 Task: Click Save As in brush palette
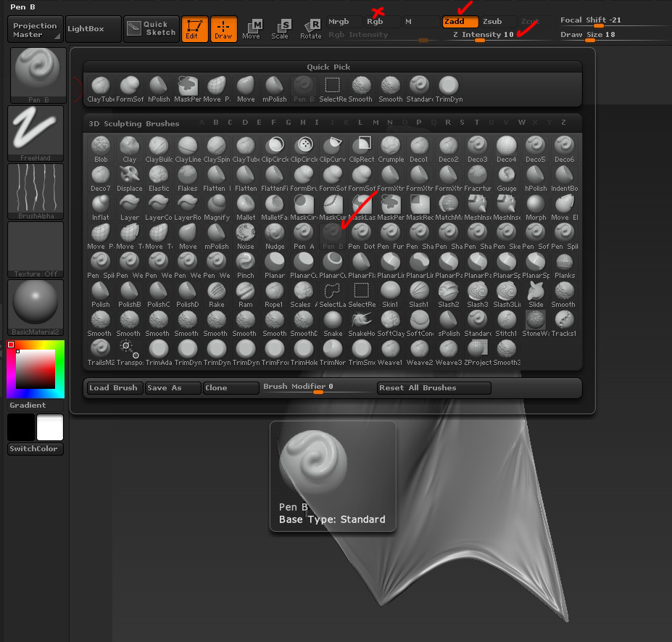173,388
